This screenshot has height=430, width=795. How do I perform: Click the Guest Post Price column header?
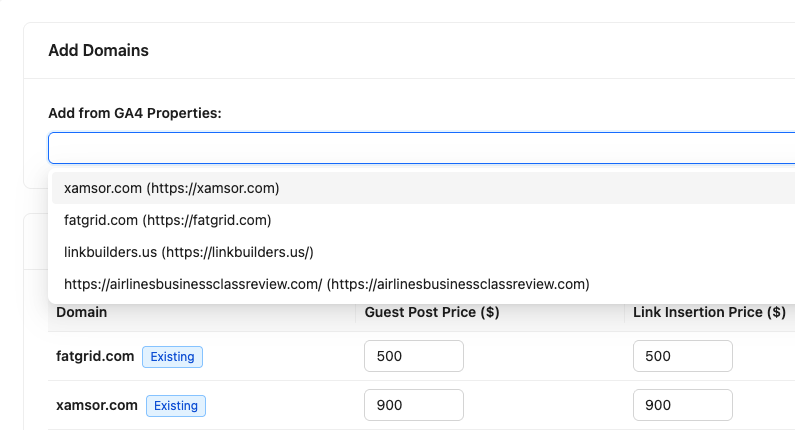(432, 312)
